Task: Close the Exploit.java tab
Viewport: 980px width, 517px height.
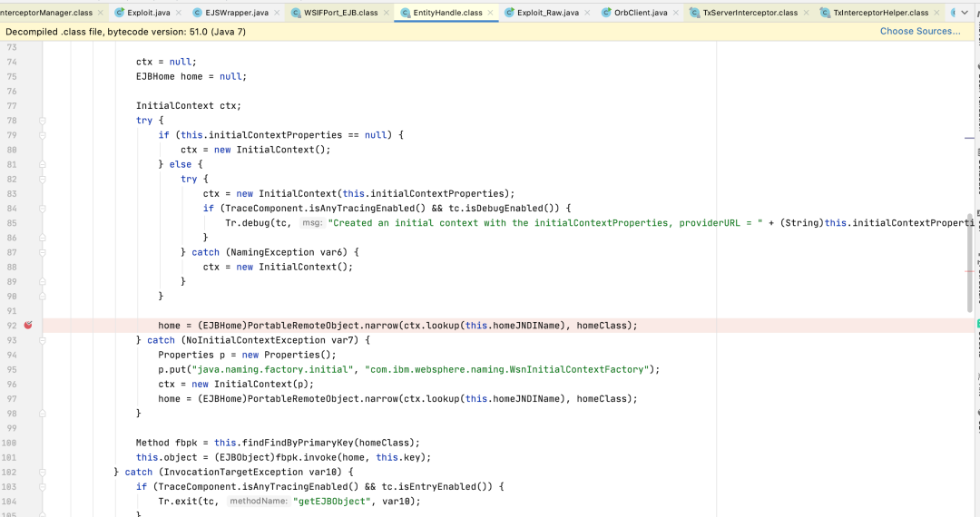Action: pyautogui.click(x=179, y=13)
